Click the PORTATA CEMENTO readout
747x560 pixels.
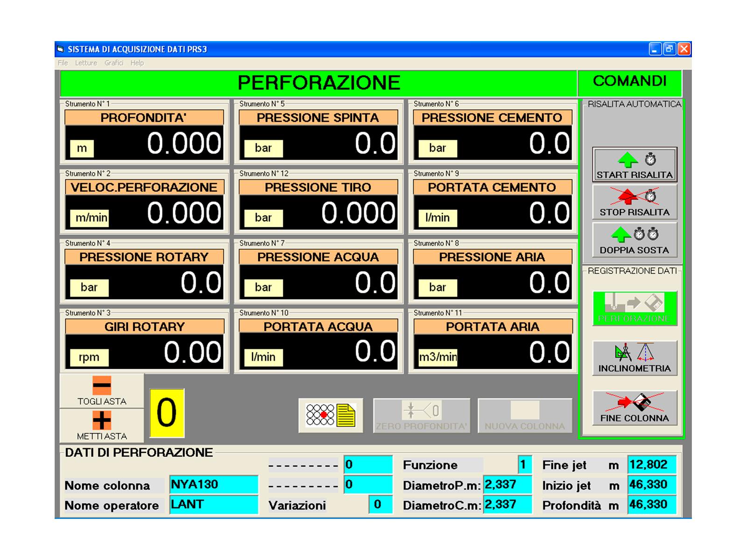[x=493, y=212]
